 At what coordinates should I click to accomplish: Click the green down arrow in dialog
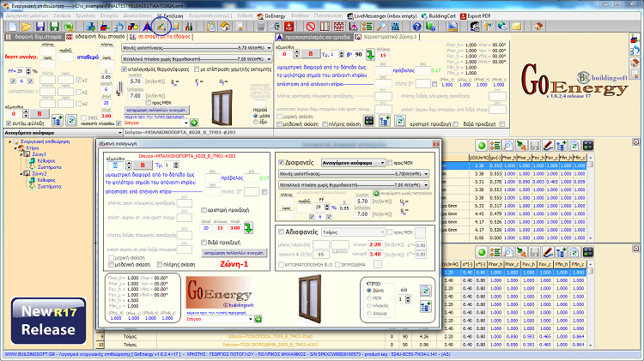(x=247, y=227)
